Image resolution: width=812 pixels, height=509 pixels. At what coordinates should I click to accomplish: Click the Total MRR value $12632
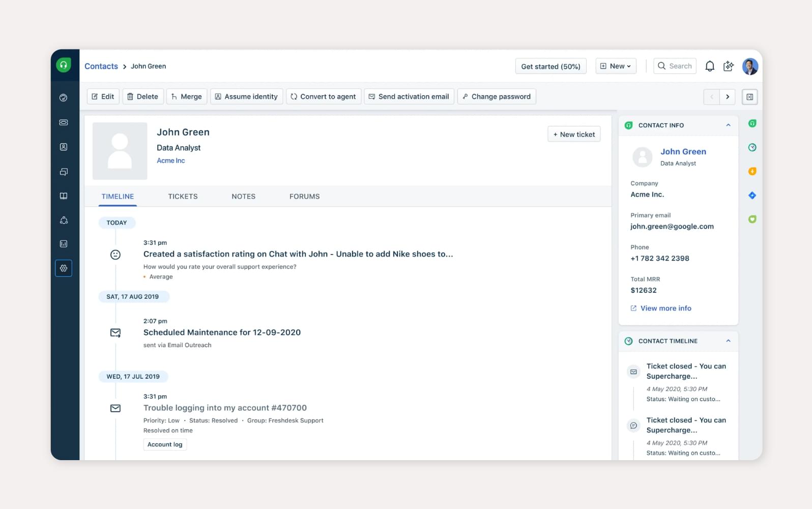coord(644,291)
